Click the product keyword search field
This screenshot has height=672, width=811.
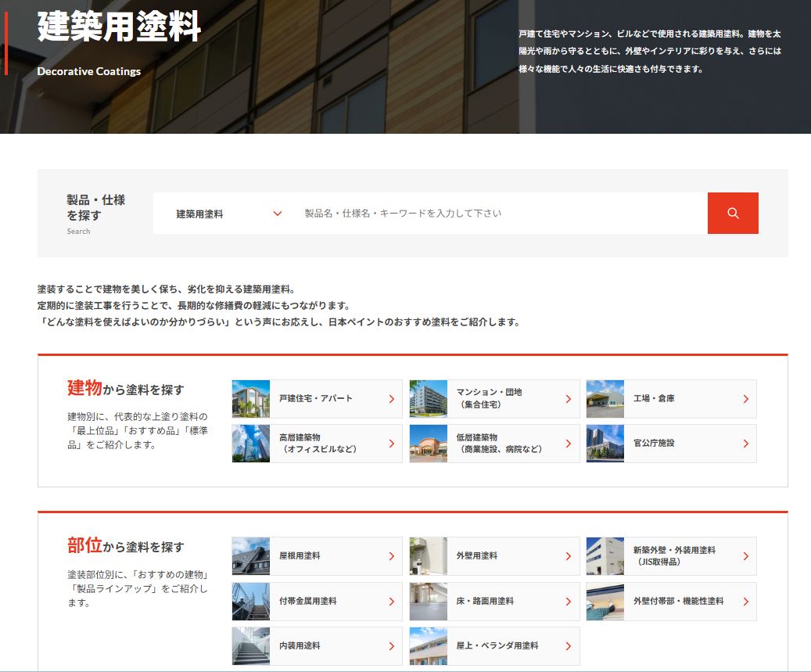pyautogui.click(x=501, y=214)
